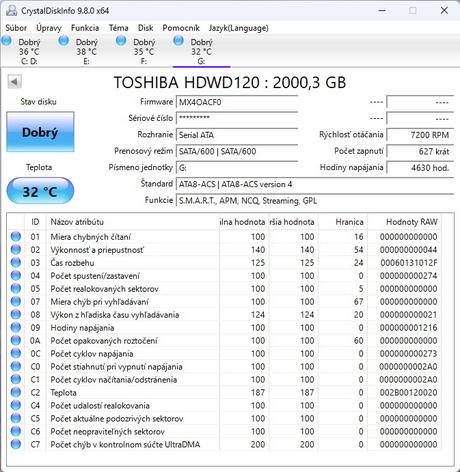Image resolution: width=460 pixels, height=472 pixels.
Task: Click status orb for UltraDMA checksum errors
Action: (16, 444)
